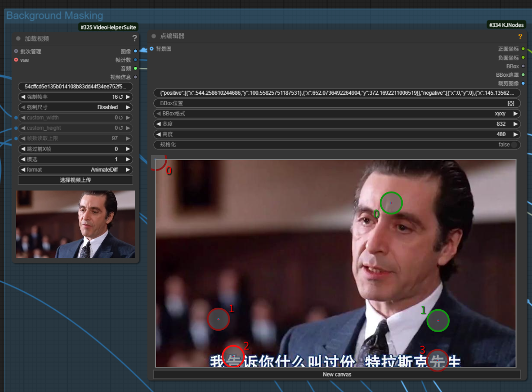
Task: Click the red vae input port
Action: [x=16, y=60]
